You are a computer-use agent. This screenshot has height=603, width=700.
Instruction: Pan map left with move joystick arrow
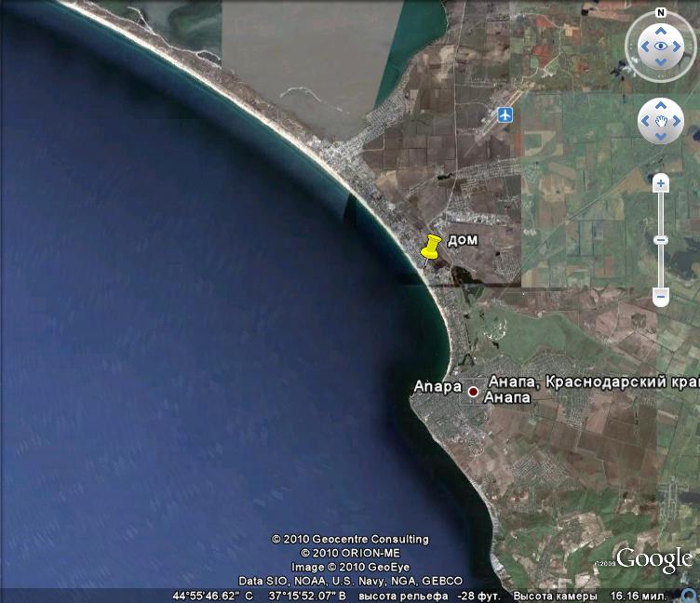tap(646, 121)
